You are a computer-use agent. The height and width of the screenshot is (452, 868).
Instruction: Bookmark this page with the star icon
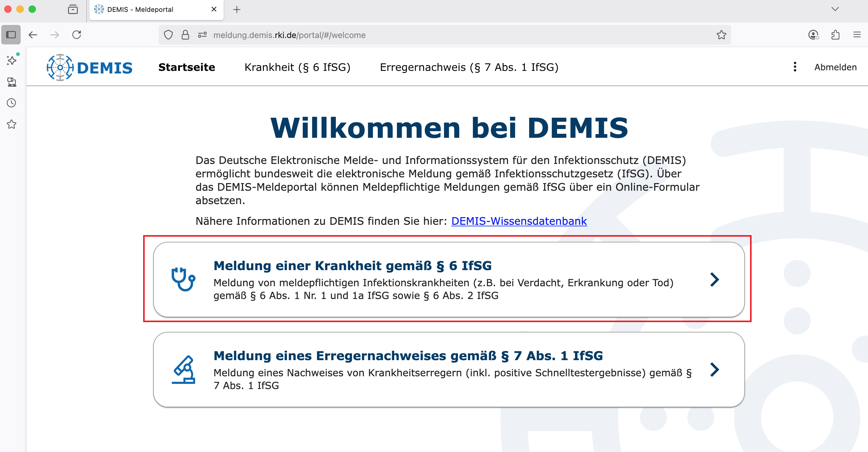[721, 35]
